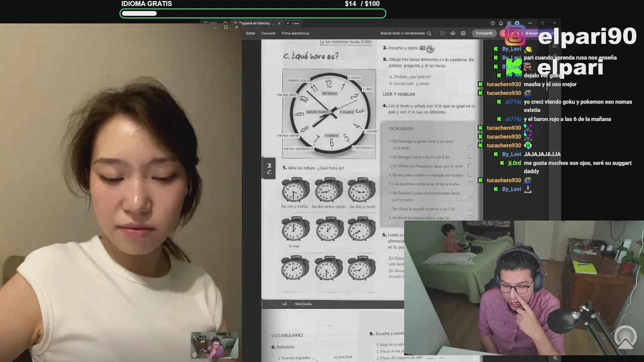The image size is (644, 362).
Task: Click chat message JAJAJAJAJJA
Action: pos(542,154)
